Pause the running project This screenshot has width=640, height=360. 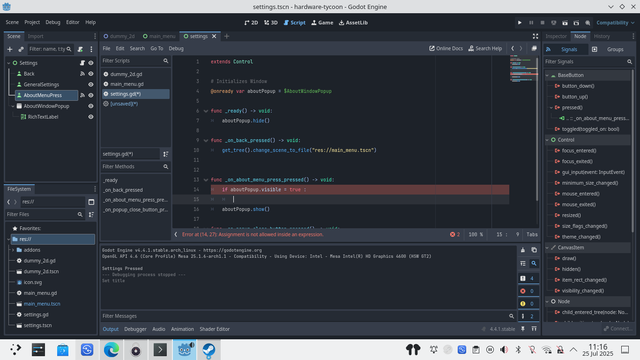point(531,23)
